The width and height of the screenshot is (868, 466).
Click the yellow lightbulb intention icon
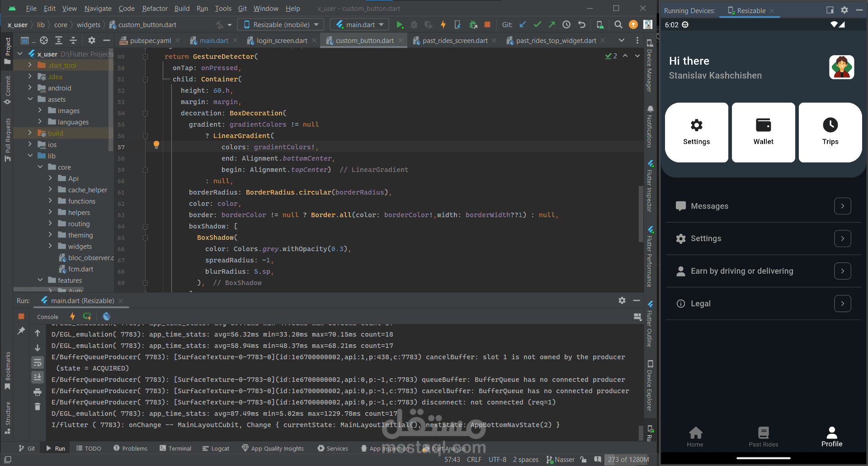click(156, 145)
